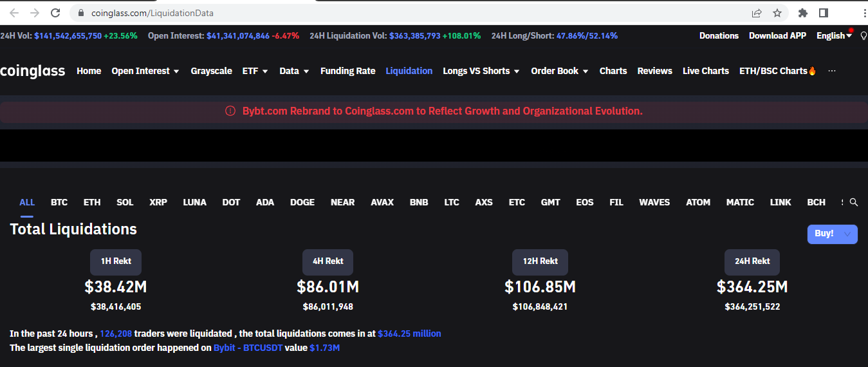Open the browser extensions puzzle icon
Image resolution: width=868 pixels, height=367 pixels.
(x=802, y=13)
